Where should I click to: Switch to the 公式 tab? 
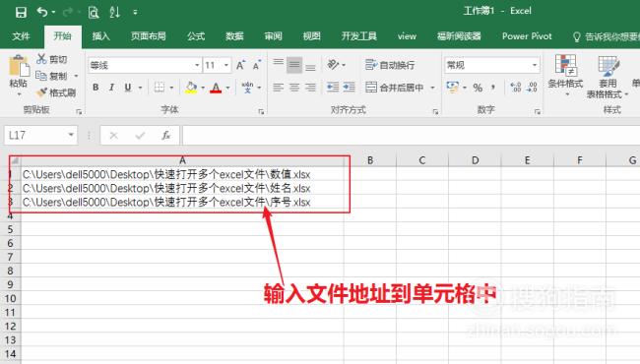coord(196,36)
